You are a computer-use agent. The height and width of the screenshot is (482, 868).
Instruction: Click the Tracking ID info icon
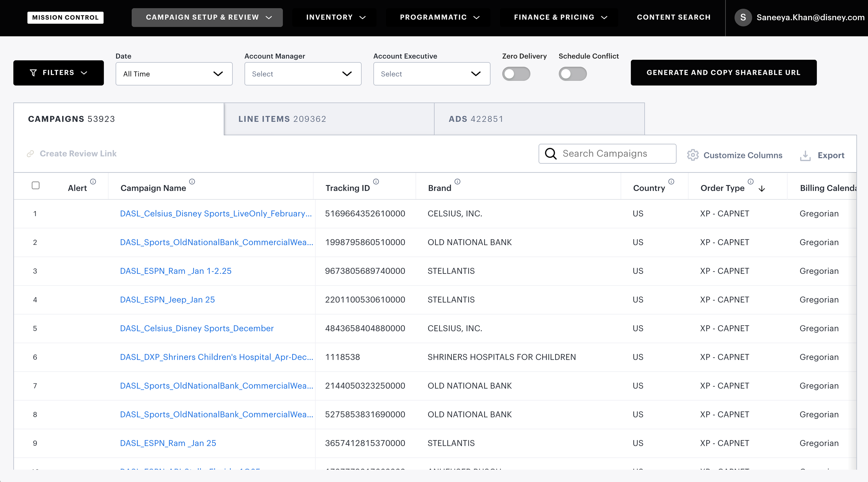(376, 182)
